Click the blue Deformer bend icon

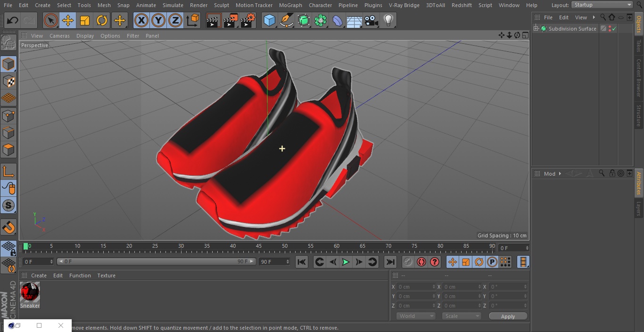click(x=338, y=20)
